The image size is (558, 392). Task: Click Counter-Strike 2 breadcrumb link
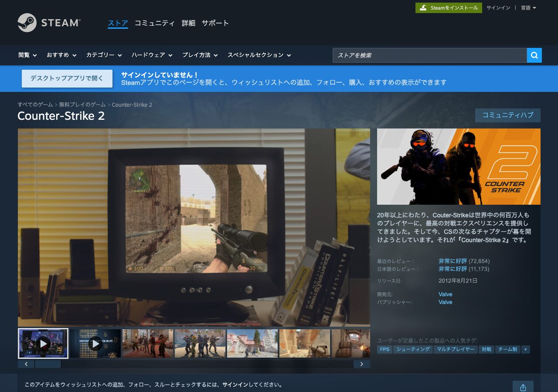click(132, 105)
